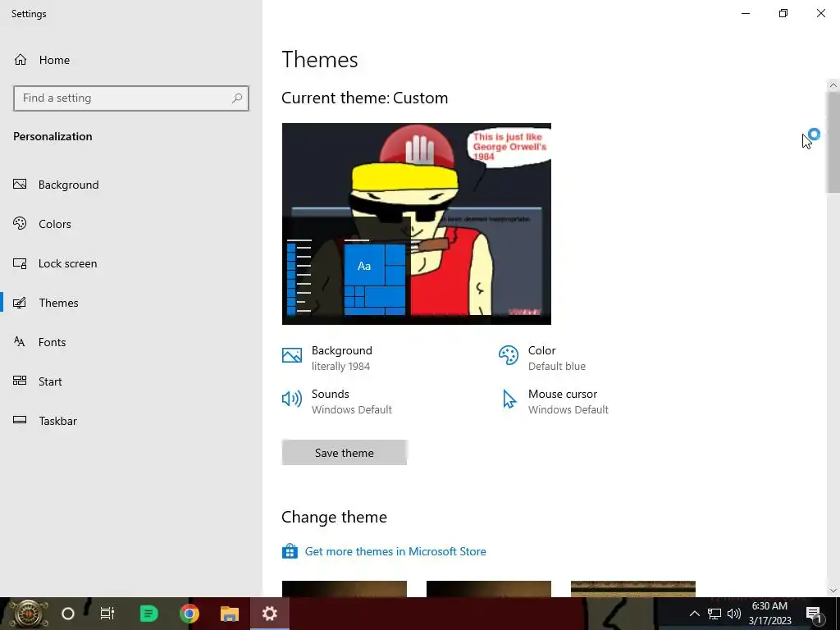840x630 pixels.
Task: Open the notification center icon
Action: click(x=814, y=614)
